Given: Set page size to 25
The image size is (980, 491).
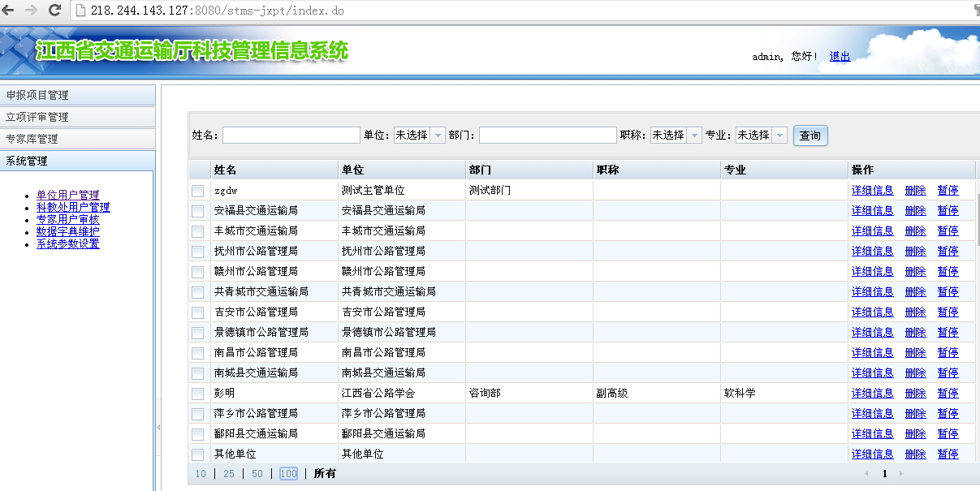Looking at the screenshot, I should [229, 474].
